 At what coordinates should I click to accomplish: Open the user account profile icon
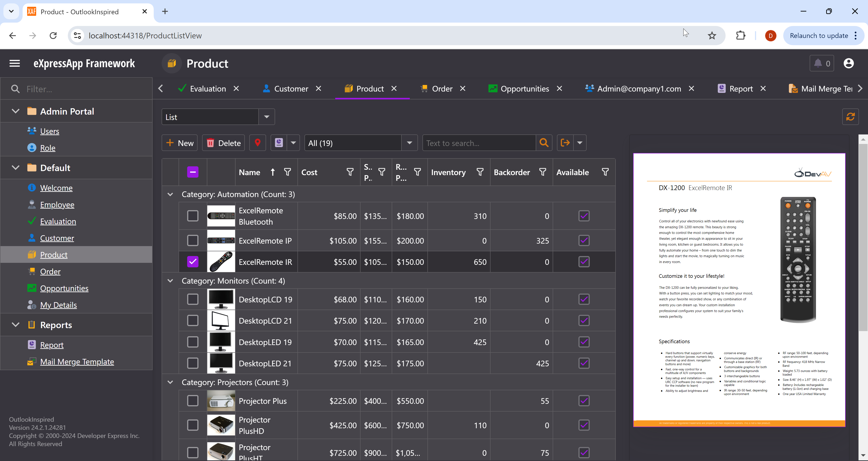point(849,63)
